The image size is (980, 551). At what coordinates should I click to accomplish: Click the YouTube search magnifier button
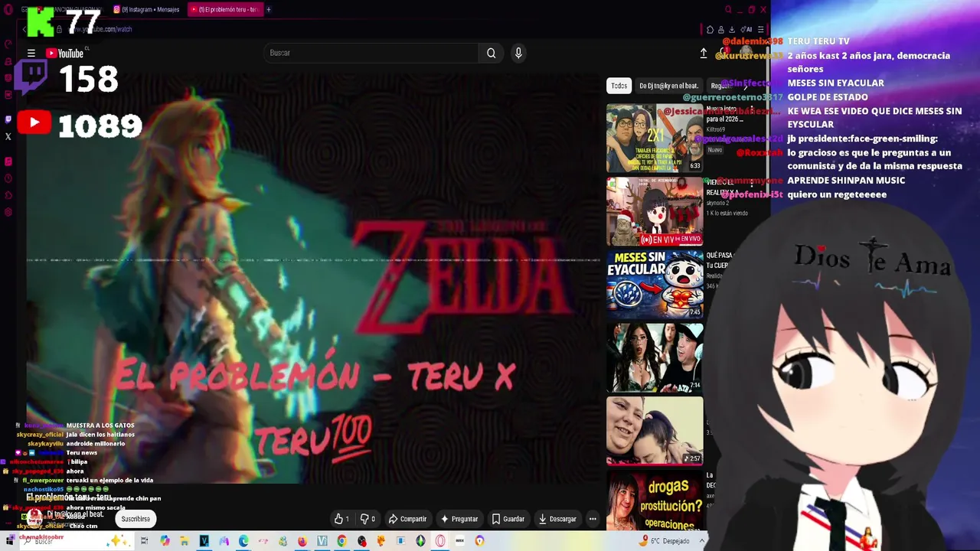(x=492, y=53)
